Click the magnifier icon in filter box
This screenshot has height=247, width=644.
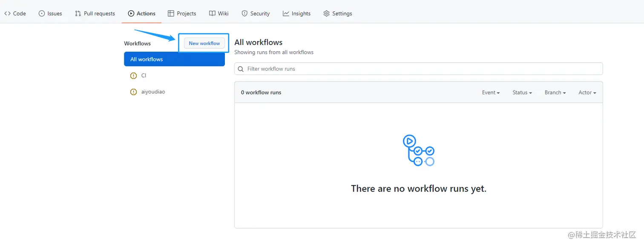(x=241, y=69)
